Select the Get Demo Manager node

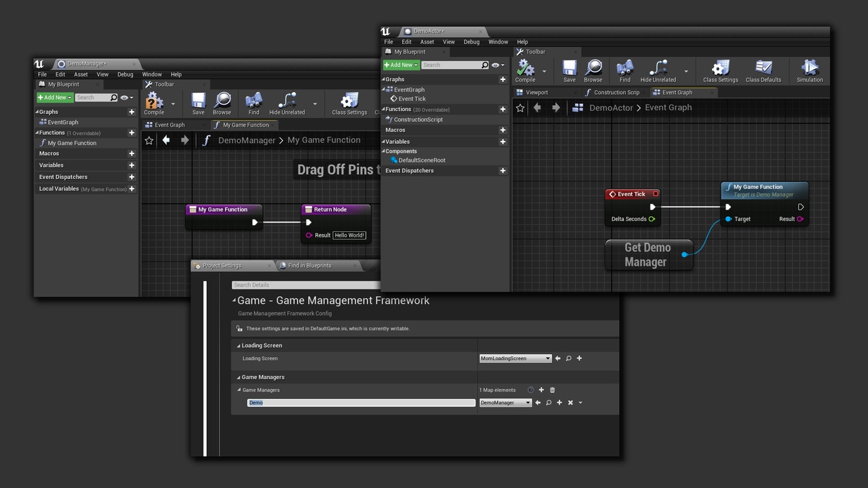[648, 255]
